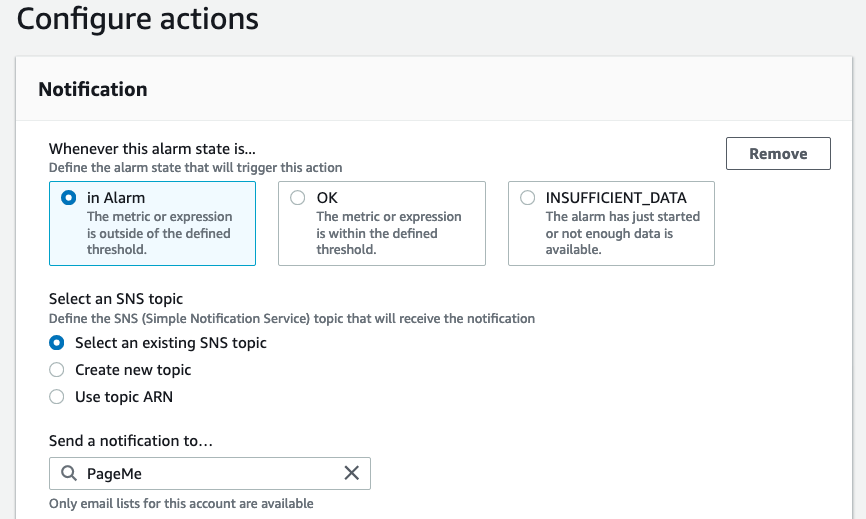
Task: Select the "Use topic ARN" radio option
Action: coord(57,397)
